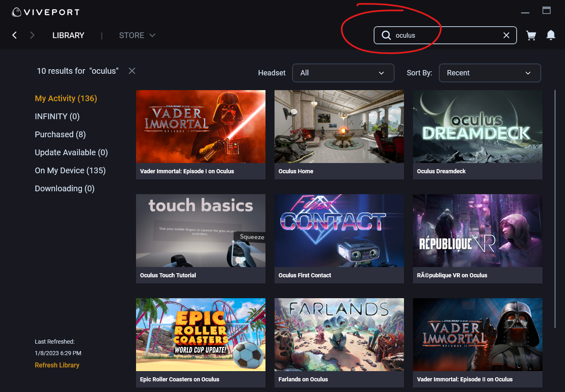Click the "Oculus First Contact" title
Viewport: 565px width, 392px height.
[305, 275]
